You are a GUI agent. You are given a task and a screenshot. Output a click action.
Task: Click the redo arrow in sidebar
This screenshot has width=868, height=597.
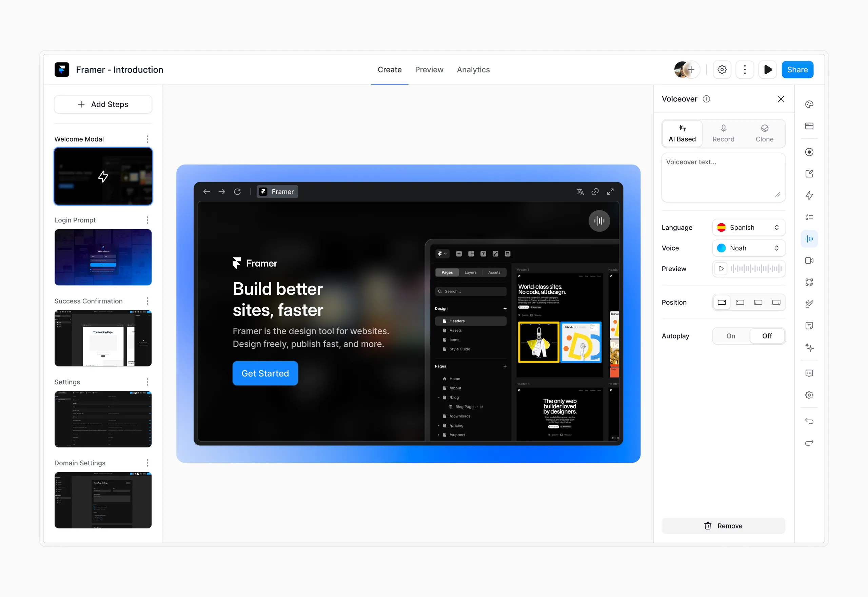809,443
